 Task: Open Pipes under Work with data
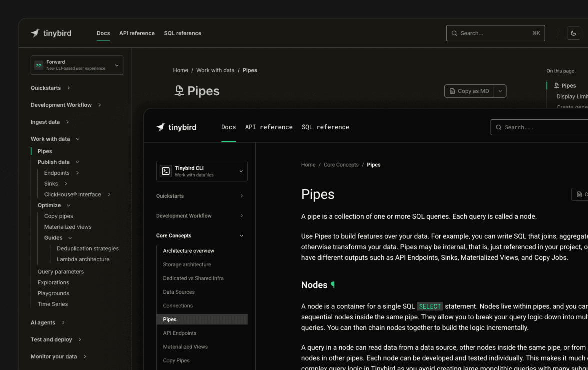click(45, 151)
